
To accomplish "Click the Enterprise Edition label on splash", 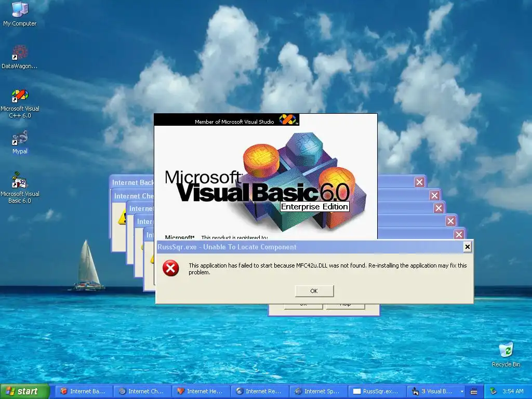I will click(314, 207).
